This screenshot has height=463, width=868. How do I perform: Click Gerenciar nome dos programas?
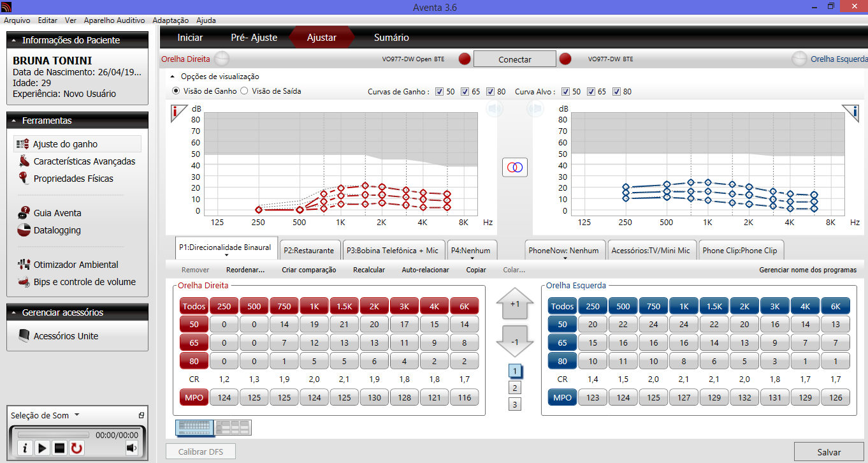808,270
